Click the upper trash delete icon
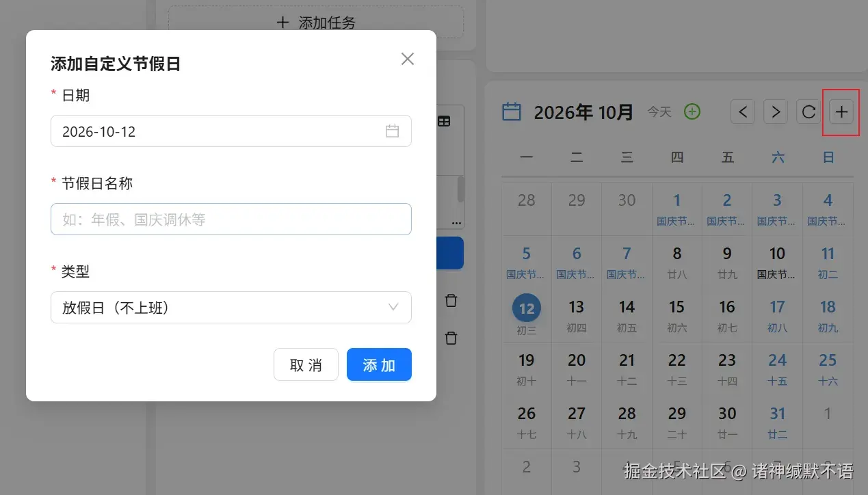Viewport: 868px width, 495px height. coord(451,300)
